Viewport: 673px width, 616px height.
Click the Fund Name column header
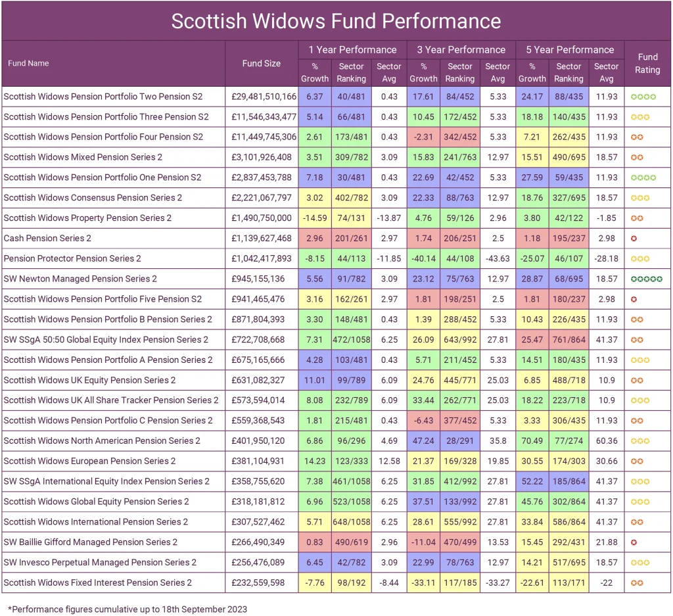[x=28, y=63]
